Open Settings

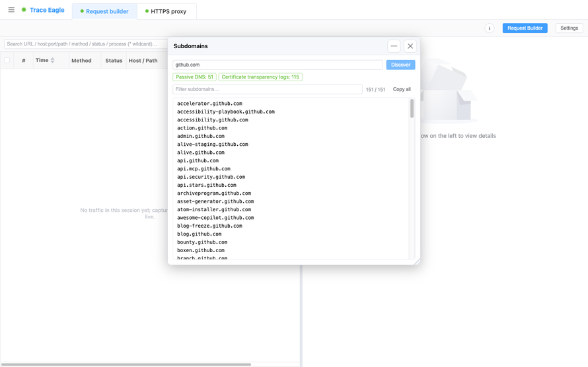point(569,28)
